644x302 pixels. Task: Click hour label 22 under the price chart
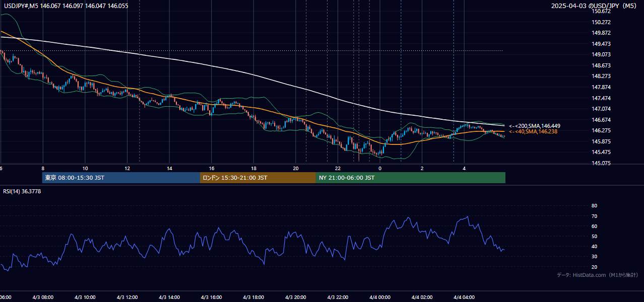click(338, 169)
